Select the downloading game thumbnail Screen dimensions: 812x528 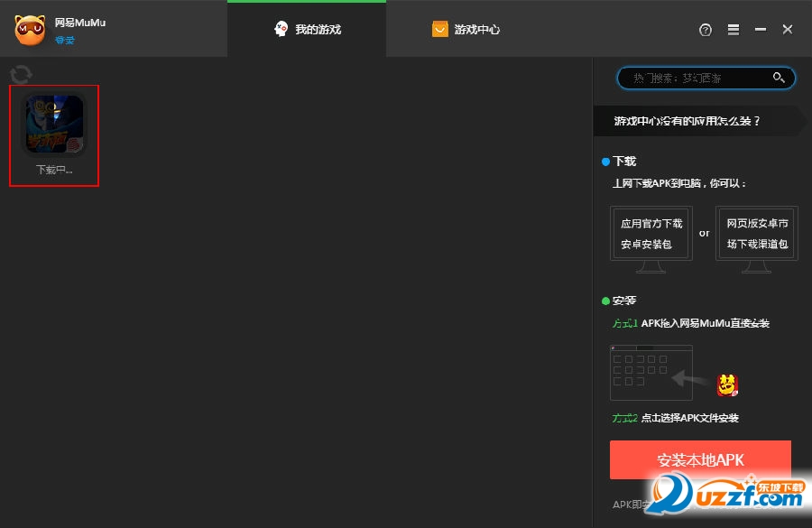(54, 124)
